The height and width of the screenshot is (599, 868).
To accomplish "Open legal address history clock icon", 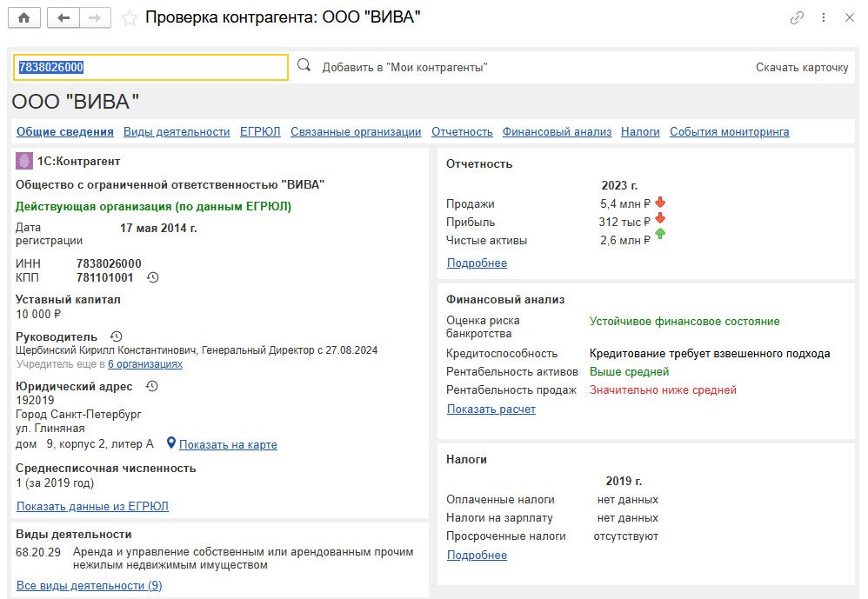I will click(151, 386).
